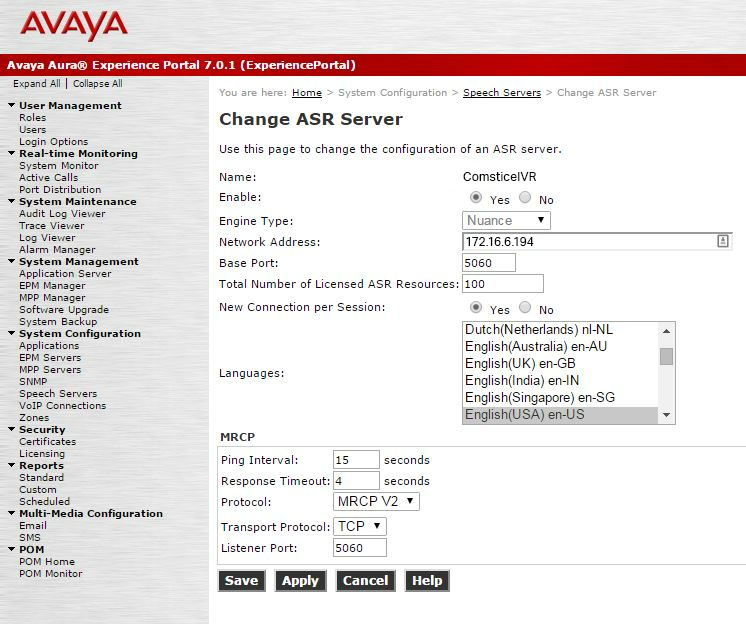The height and width of the screenshot is (624, 746).
Task: Select Yes for New Connection per Session
Action: click(475, 307)
